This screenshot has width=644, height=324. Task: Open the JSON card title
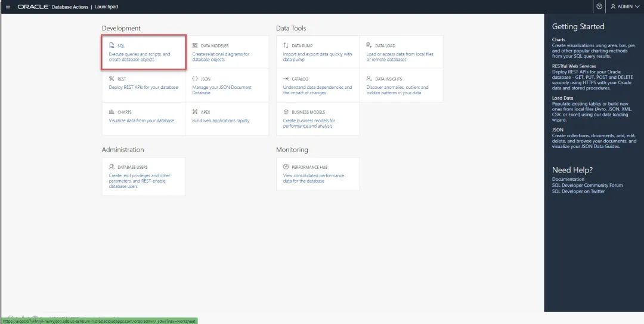[206, 79]
